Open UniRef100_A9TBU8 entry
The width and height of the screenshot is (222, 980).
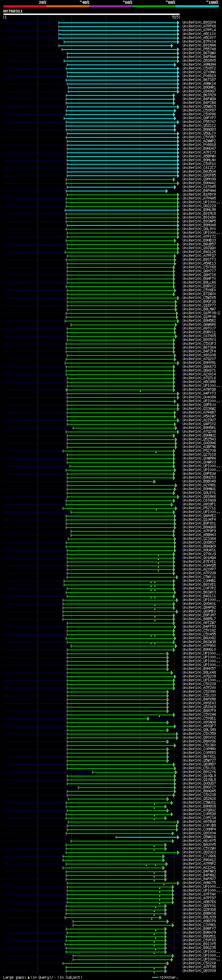(x=199, y=821)
